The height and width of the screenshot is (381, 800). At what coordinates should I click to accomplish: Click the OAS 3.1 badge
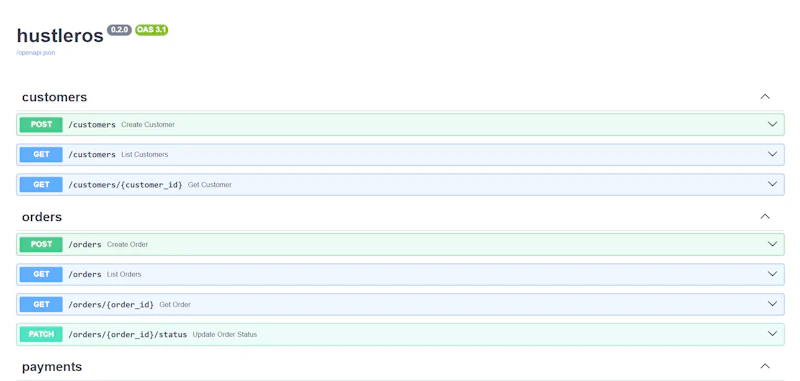(152, 30)
